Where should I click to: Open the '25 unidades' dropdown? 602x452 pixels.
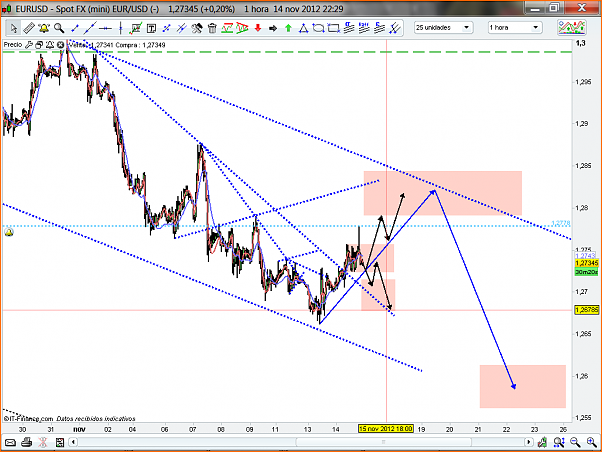(443, 28)
